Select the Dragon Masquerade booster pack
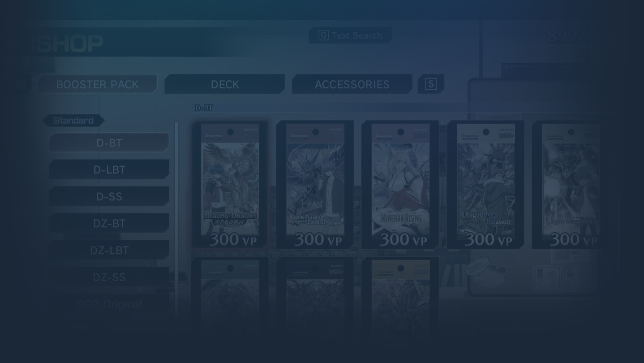 click(570, 185)
